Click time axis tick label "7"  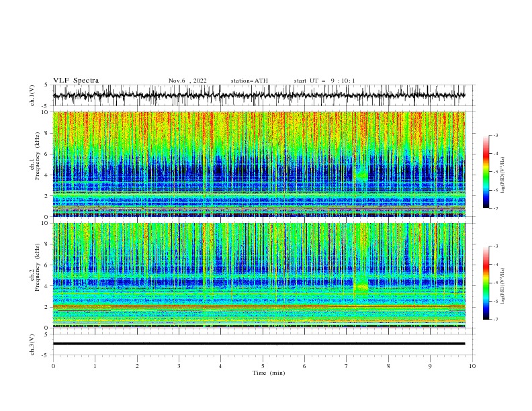pyautogui.click(x=347, y=366)
